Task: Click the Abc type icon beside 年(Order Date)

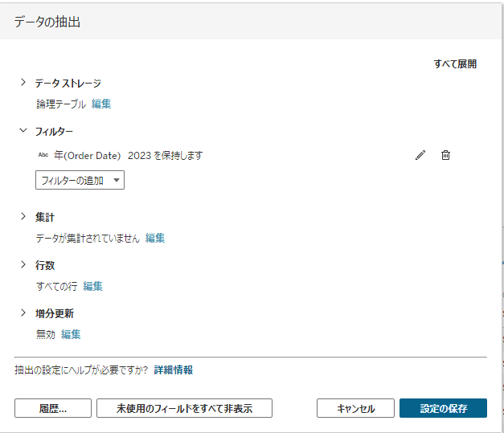Action: tap(43, 155)
